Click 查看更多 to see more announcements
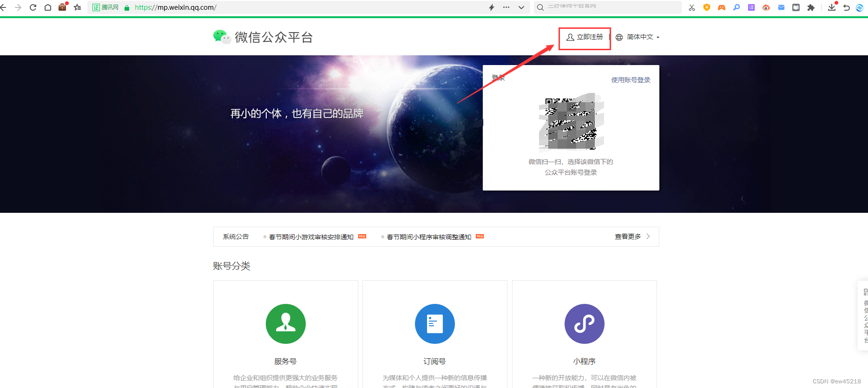868x388 pixels. [628, 237]
